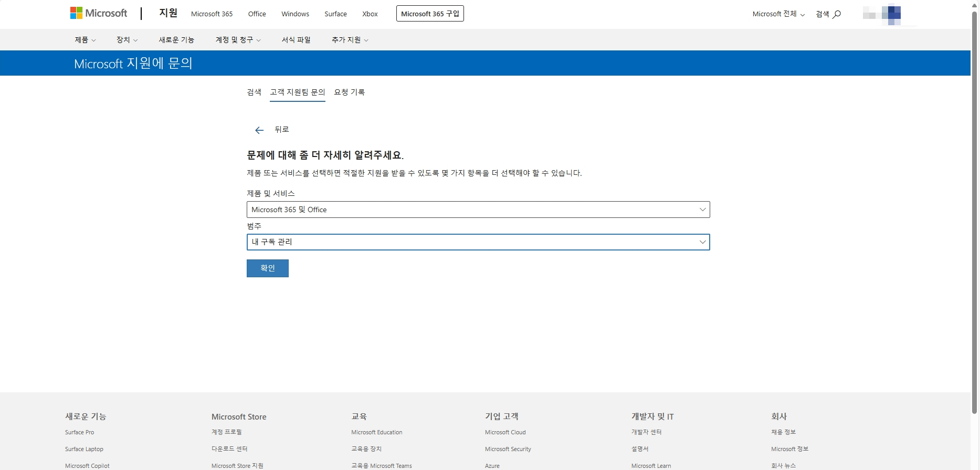
Task: Open Office in the top navigation
Action: coord(257,14)
